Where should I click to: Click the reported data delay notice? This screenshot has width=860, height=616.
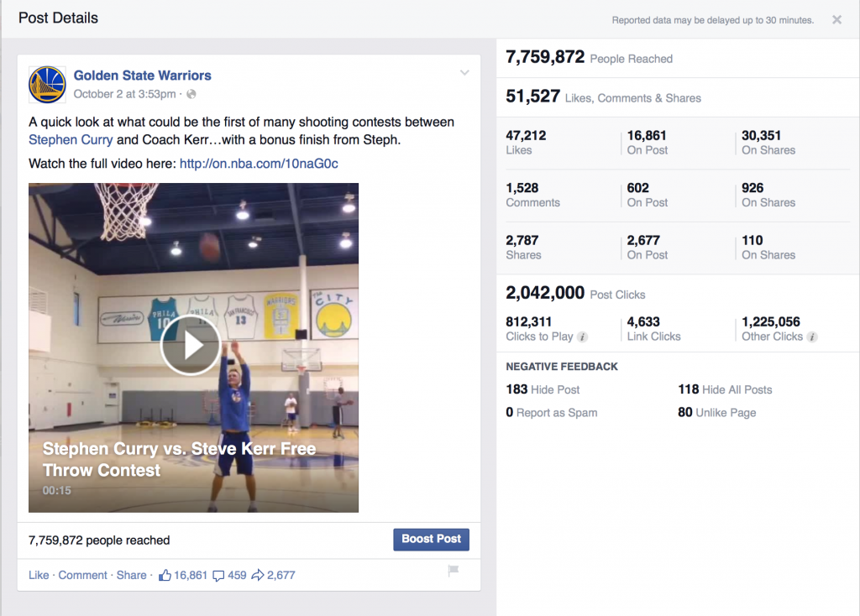(712, 20)
